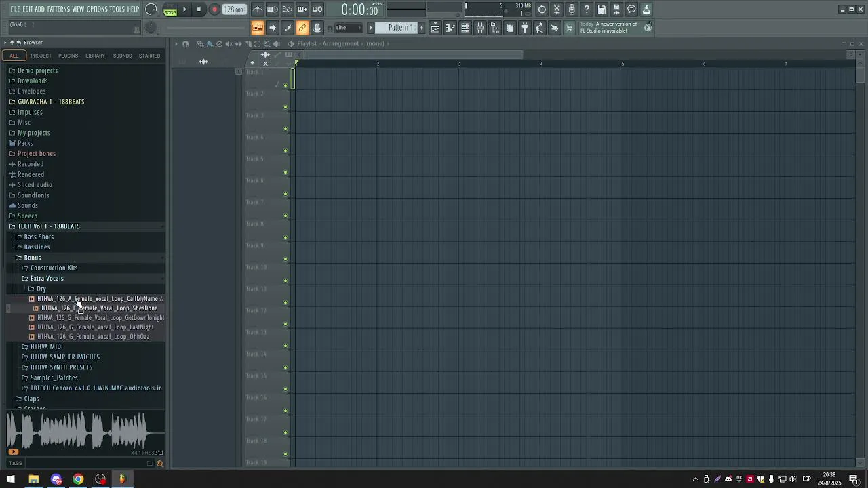This screenshot has width=868, height=488.
Task: Open the Line snap dropdown
Action: (349, 28)
